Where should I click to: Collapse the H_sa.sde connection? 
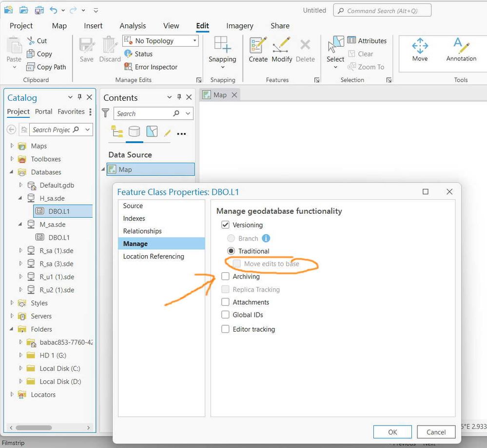click(20, 198)
